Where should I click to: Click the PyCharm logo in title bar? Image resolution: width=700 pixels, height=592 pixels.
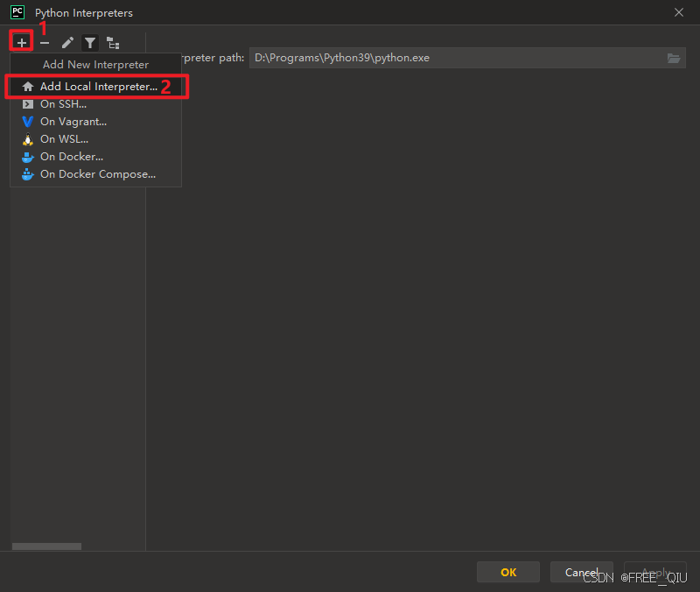tap(17, 12)
